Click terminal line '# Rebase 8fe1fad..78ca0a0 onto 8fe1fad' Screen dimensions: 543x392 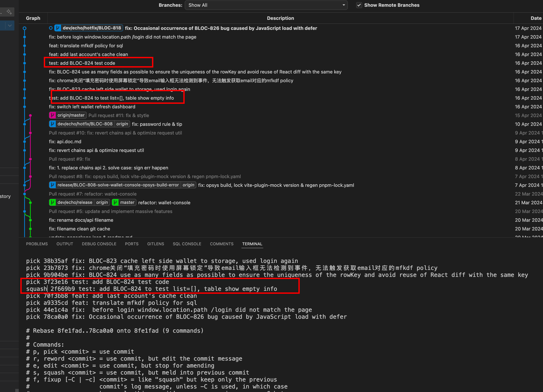[115, 331]
